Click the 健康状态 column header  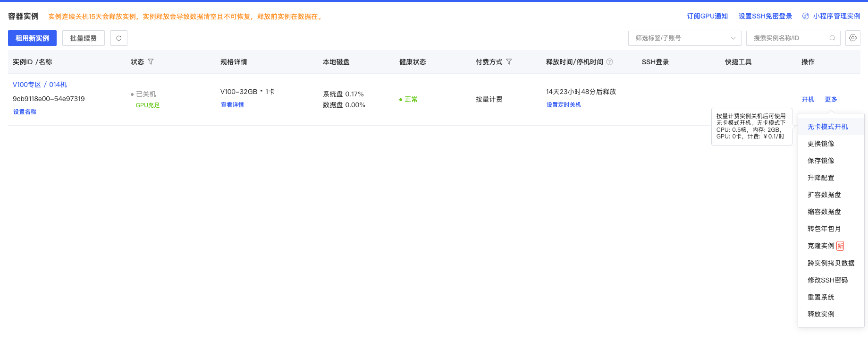(x=413, y=62)
